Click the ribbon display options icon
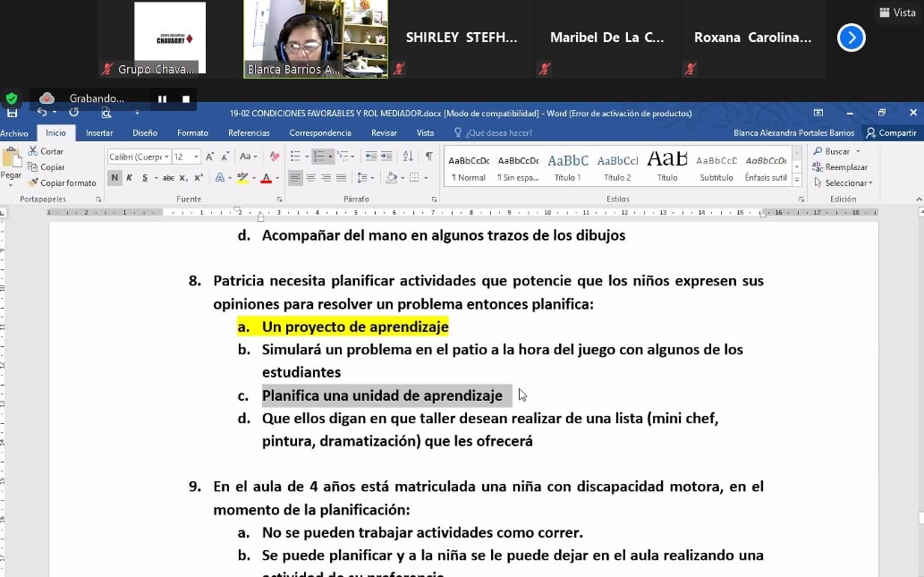Screen dimensions: 924x577 [818, 113]
